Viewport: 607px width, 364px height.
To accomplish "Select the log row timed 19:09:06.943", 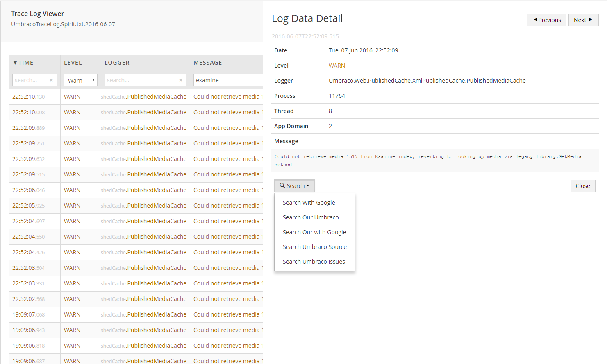I will 136,330.
